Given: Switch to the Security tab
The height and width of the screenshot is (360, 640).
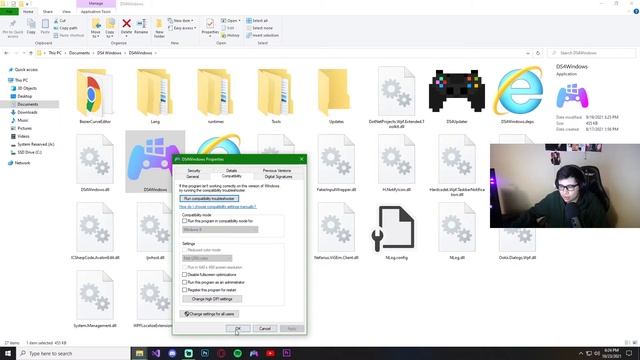Looking at the screenshot, I should point(194,171).
